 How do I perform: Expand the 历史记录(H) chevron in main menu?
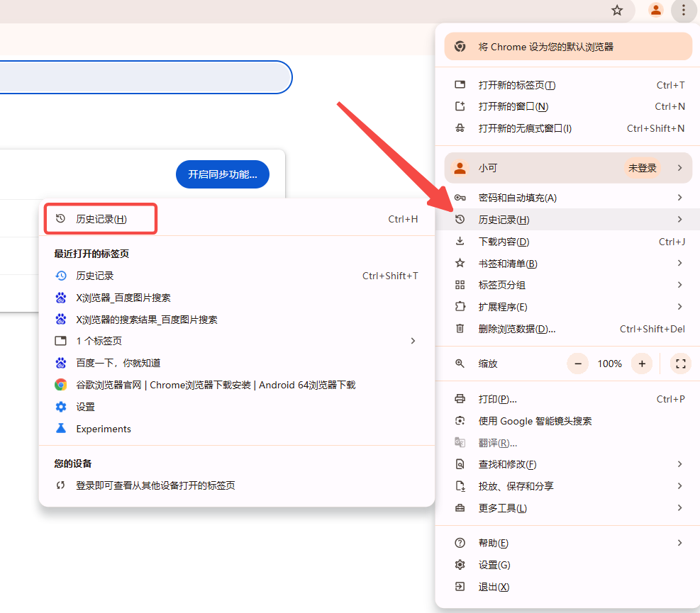pyautogui.click(x=679, y=219)
